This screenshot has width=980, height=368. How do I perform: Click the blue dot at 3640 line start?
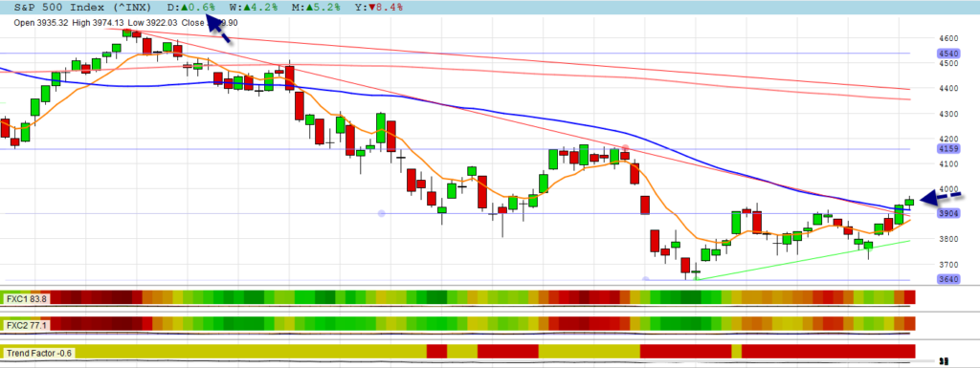click(x=646, y=279)
